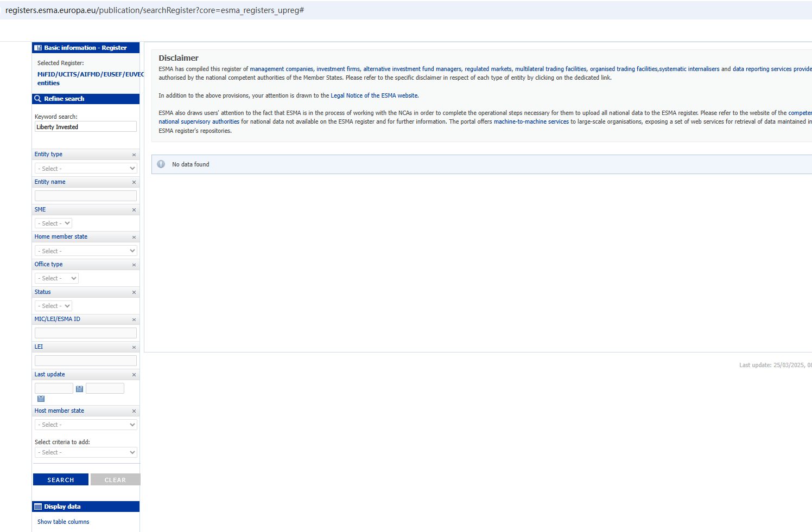Click the 'Basic information - Register' header
Viewport: 812px width, 532px height.
click(x=86, y=48)
